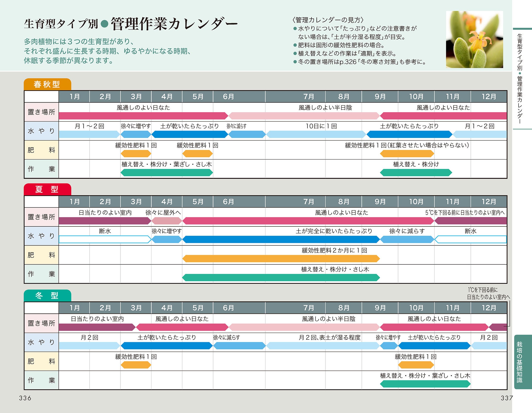The height and width of the screenshot is (413, 532).
Task: Click 春秋型 10日に1回 light blue bar
Action: click(x=316, y=134)
